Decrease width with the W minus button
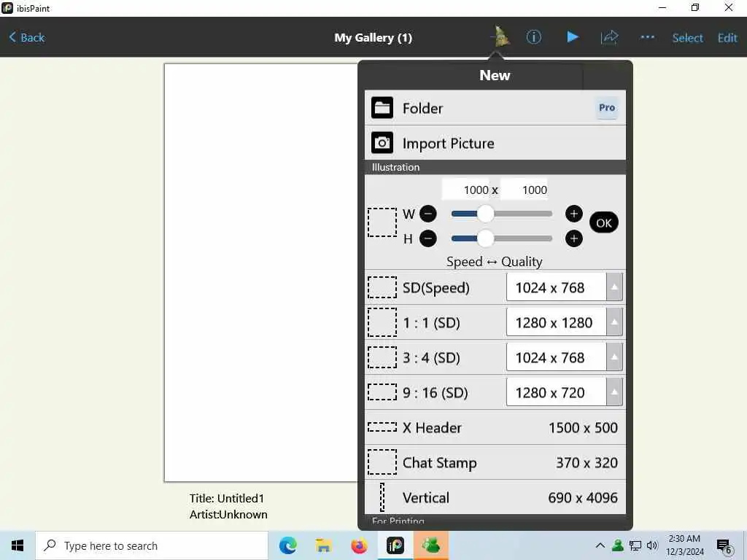 pyautogui.click(x=427, y=214)
